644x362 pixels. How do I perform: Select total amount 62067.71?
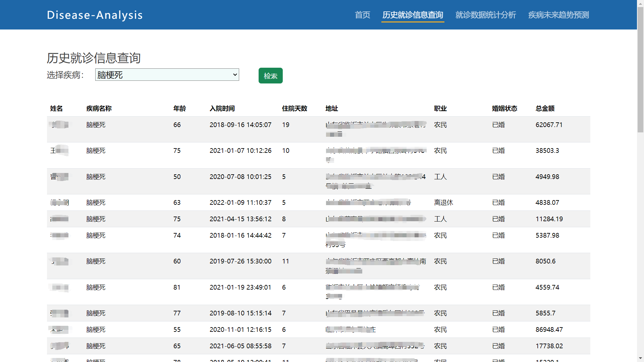549,125
